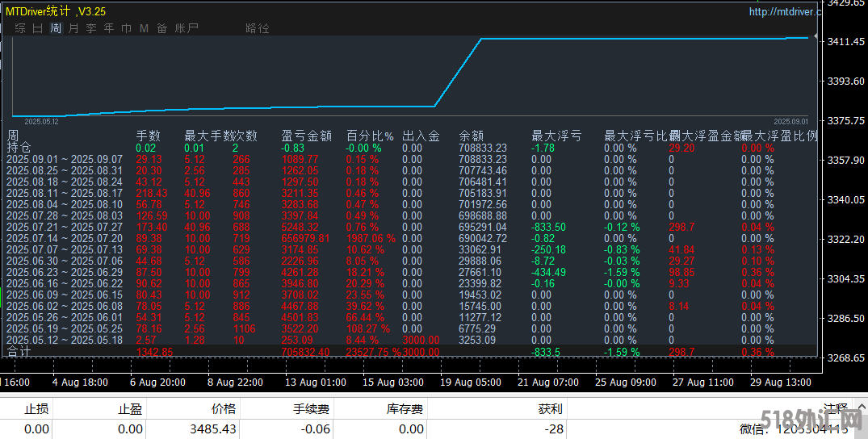Image resolution: width=868 pixels, height=439 pixels.
Task: Click the 止盈 take-profit column header
Action: tap(130, 409)
